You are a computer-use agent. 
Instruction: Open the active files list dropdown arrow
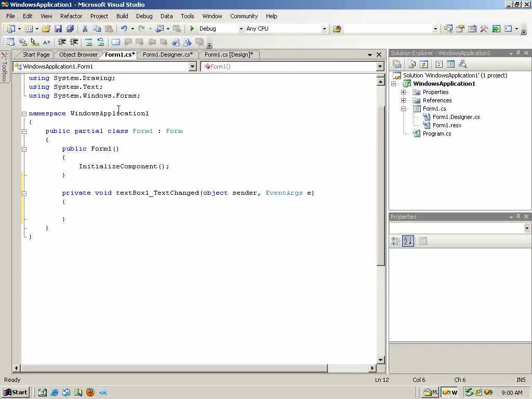pos(370,55)
